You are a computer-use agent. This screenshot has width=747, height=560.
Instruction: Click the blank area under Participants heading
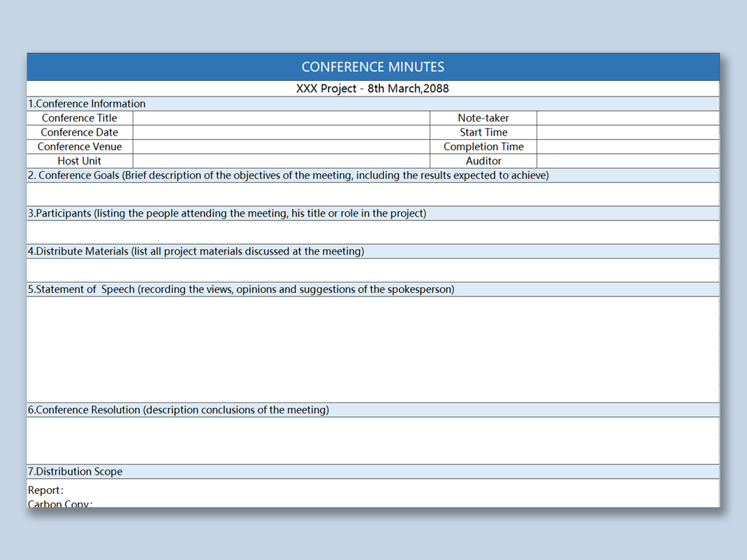[x=373, y=232]
